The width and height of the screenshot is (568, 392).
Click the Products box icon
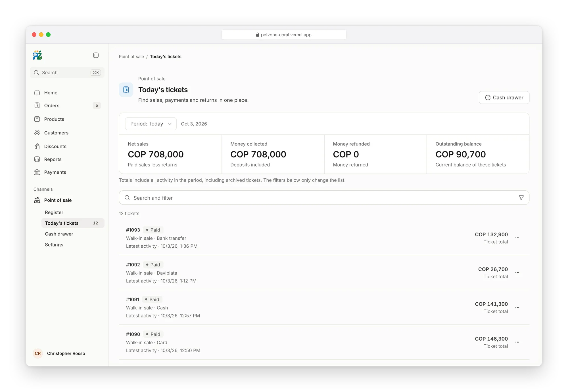pos(37,119)
